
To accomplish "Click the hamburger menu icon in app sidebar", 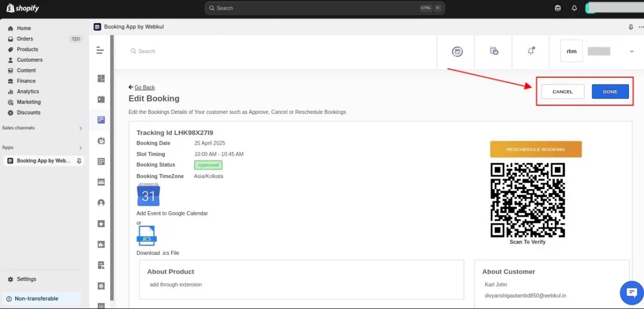I will (100, 51).
